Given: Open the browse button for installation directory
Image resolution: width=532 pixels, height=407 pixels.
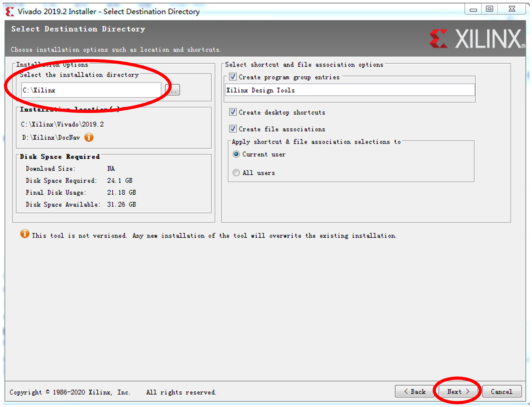Looking at the screenshot, I should 173,90.
